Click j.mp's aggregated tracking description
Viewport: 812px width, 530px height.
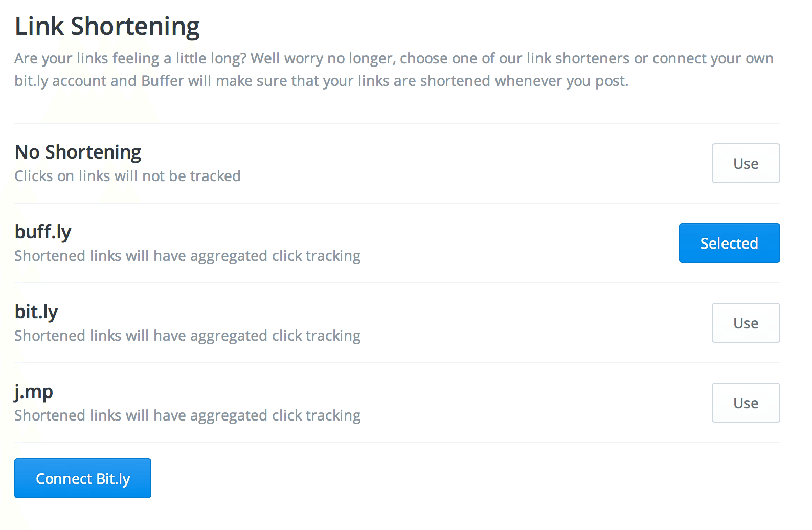[187, 415]
